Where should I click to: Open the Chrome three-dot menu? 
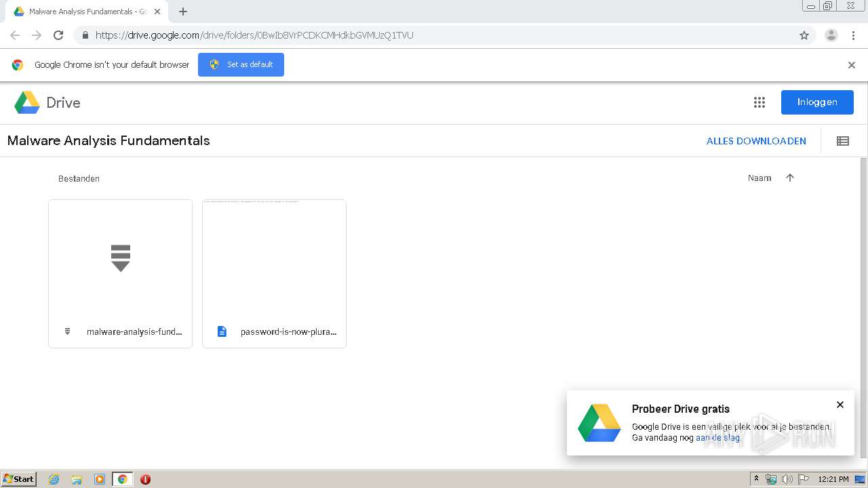853,35
